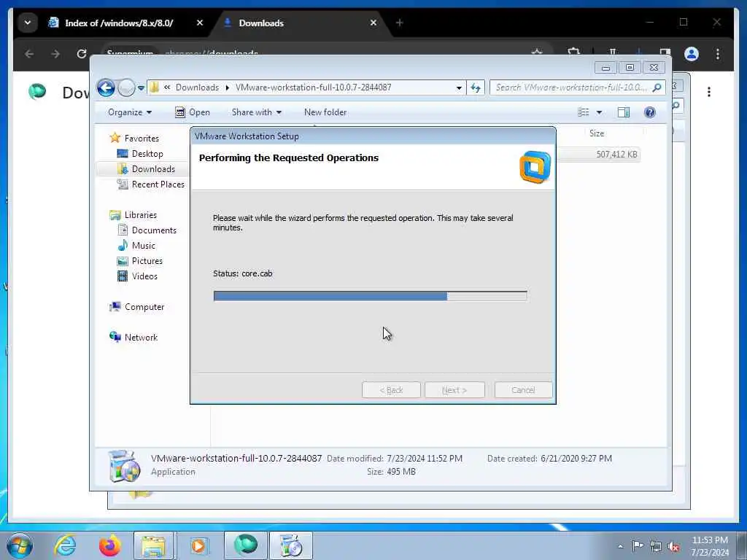Click the change view icon in Explorer
Screen dimensions: 747x560
pos(584,112)
